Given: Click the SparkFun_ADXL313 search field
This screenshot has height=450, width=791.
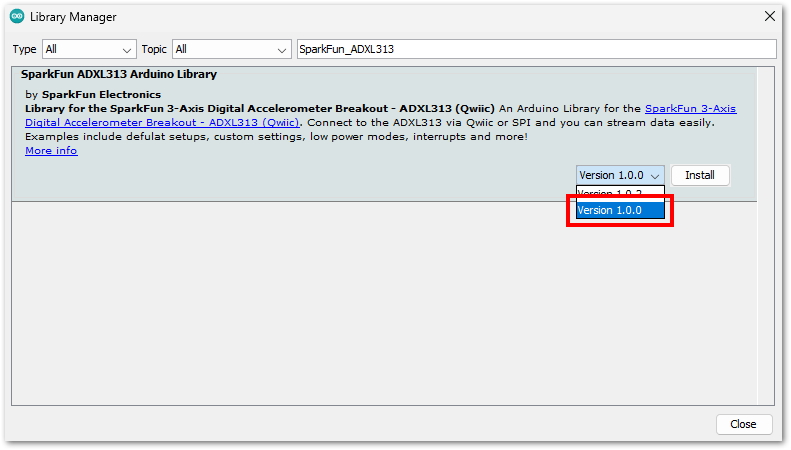Looking at the screenshot, I should [536, 49].
